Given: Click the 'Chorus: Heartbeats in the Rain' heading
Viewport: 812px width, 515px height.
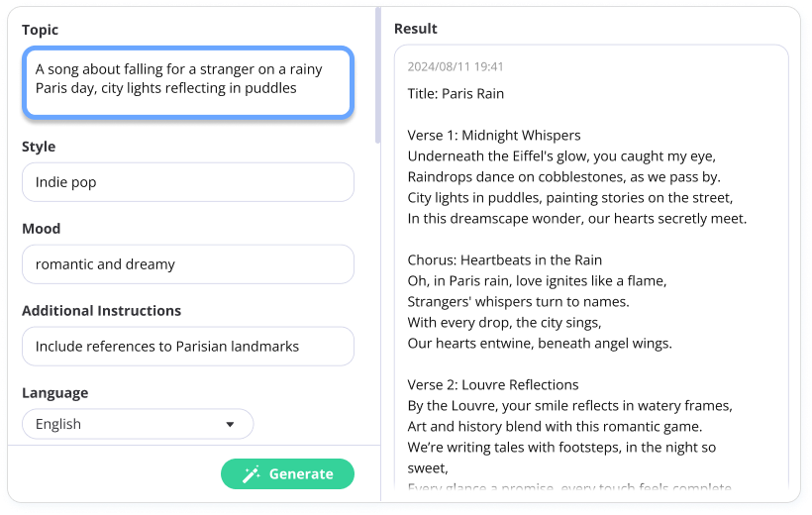Looking at the screenshot, I should coord(505,260).
